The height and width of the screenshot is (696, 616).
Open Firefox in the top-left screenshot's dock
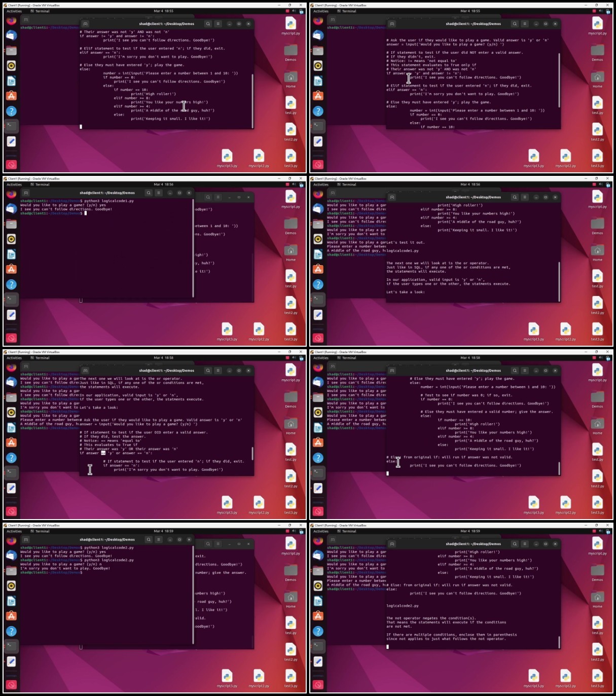tap(11, 21)
